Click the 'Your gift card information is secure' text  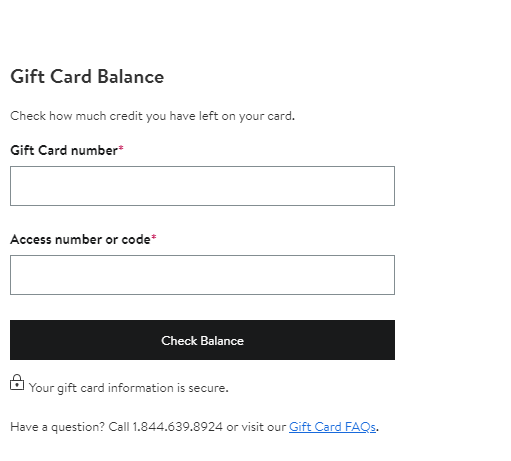pyautogui.click(x=129, y=388)
